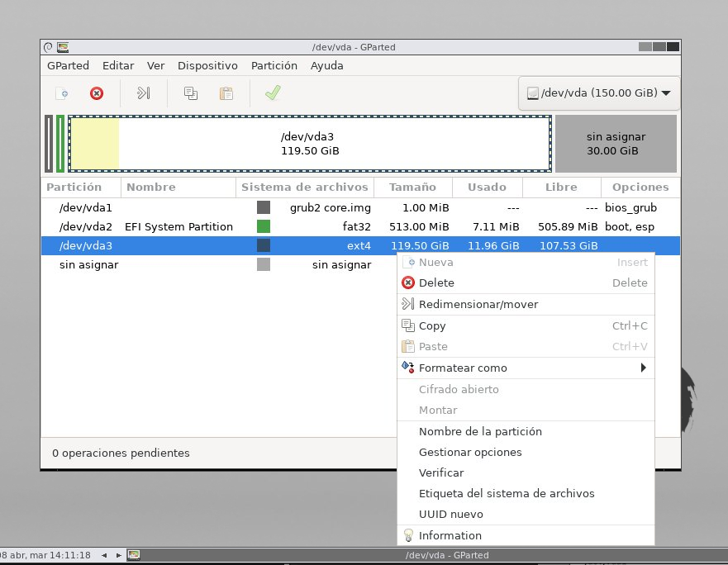Click Verificar in the context menu

coord(441,472)
